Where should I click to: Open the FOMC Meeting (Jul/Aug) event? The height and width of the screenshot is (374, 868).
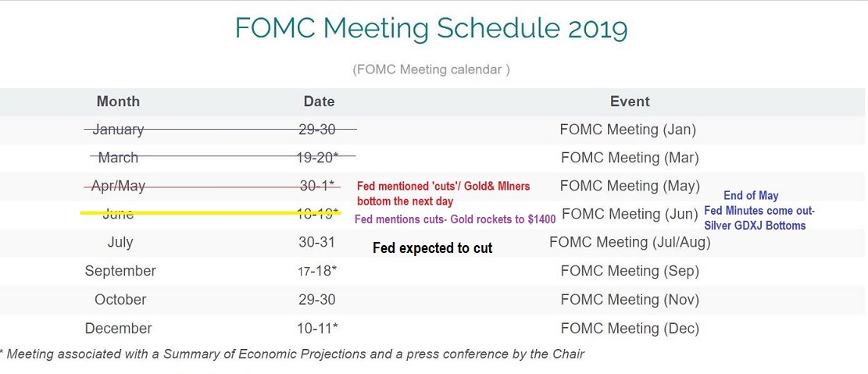pos(630,242)
